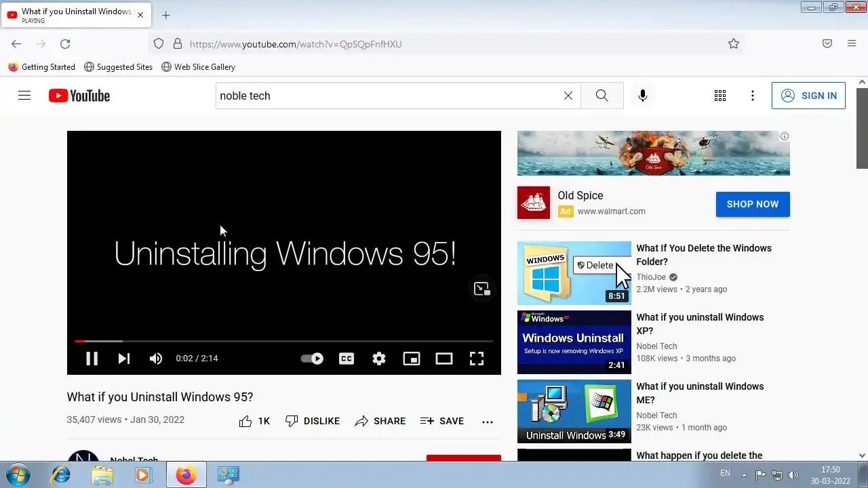Enable miniplayer mode
Viewport: 868px width, 488px height.
[x=412, y=359]
